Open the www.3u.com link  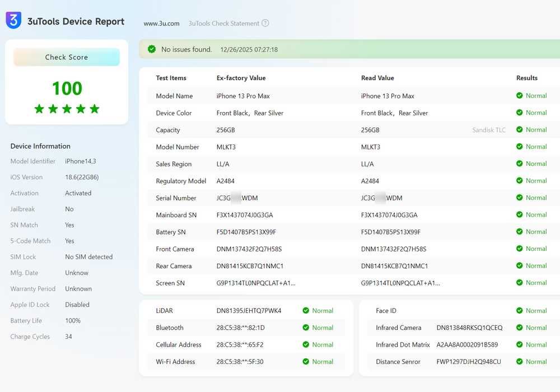161,24
